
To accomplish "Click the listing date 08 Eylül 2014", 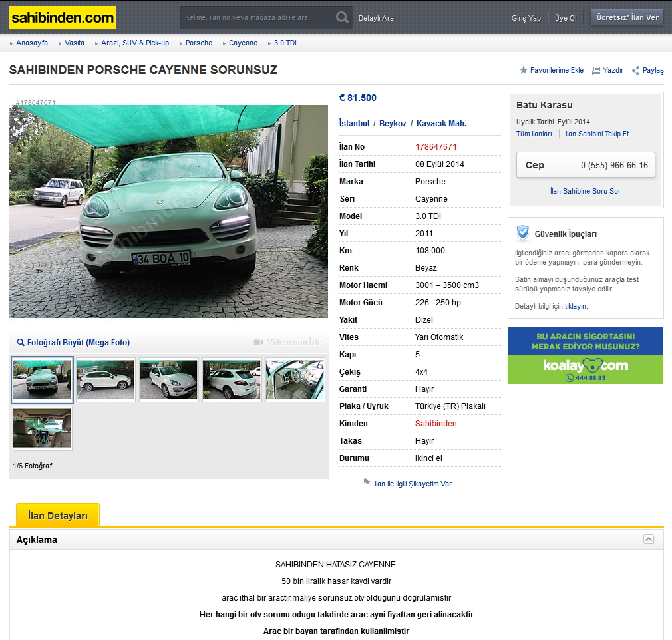I will pos(440,164).
